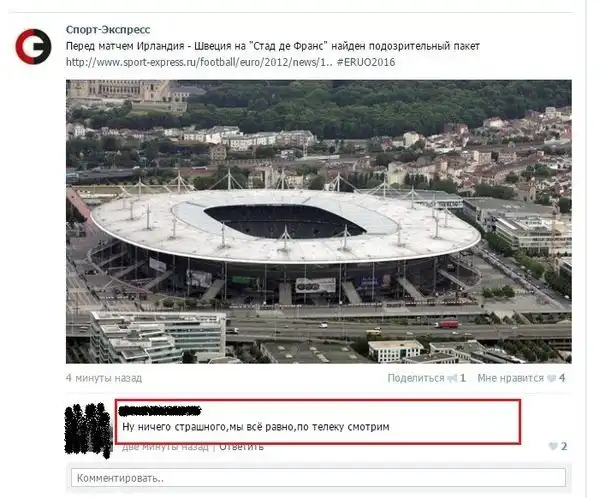
Task: Open the Спорт-Экспресс page name link
Action: tap(108, 29)
